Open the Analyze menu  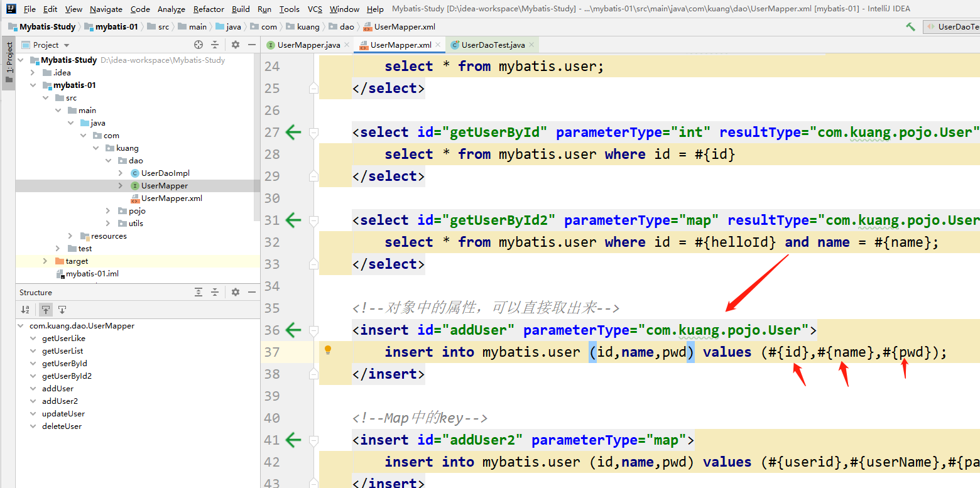pyautogui.click(x=171, y=9)
